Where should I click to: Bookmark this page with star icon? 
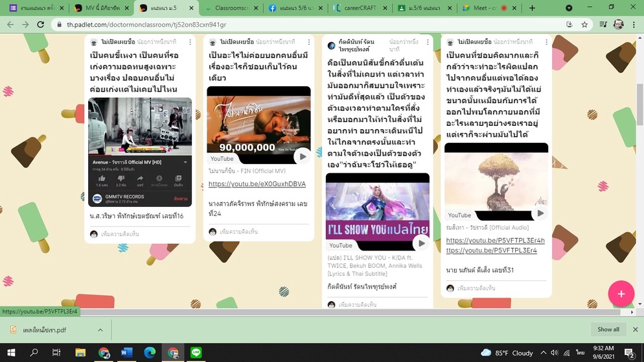[584, 25]
